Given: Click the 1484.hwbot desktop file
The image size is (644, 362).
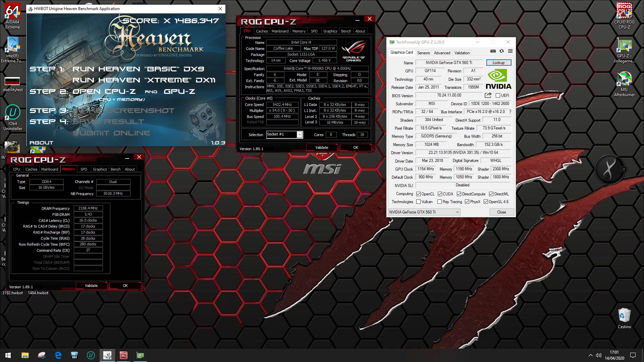Looking at the screenshot, I should pyautogui.click(x=38, y=293).
